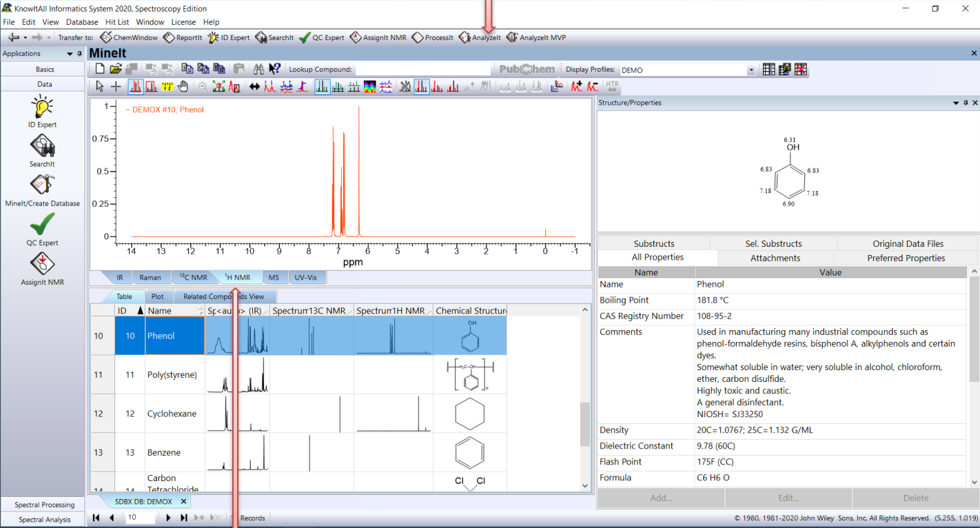Screen dimensions: 980x528
Task: Select the arrow pointer tool
Action: click(x=100, y=87)
